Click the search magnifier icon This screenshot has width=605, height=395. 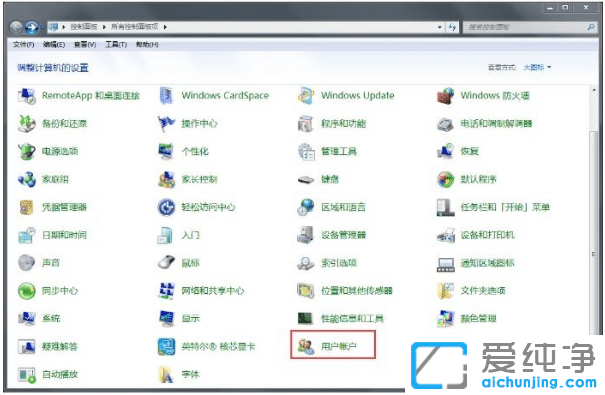coord(591,27)
